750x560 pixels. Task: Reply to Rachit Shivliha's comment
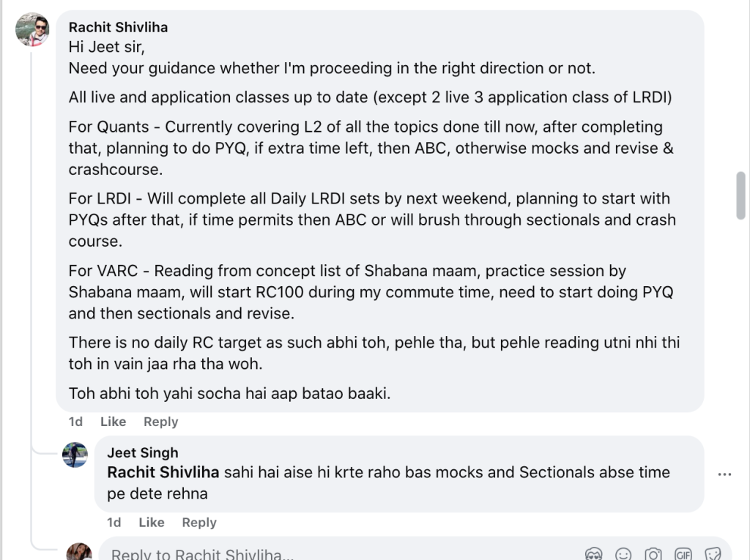point(160,422)
